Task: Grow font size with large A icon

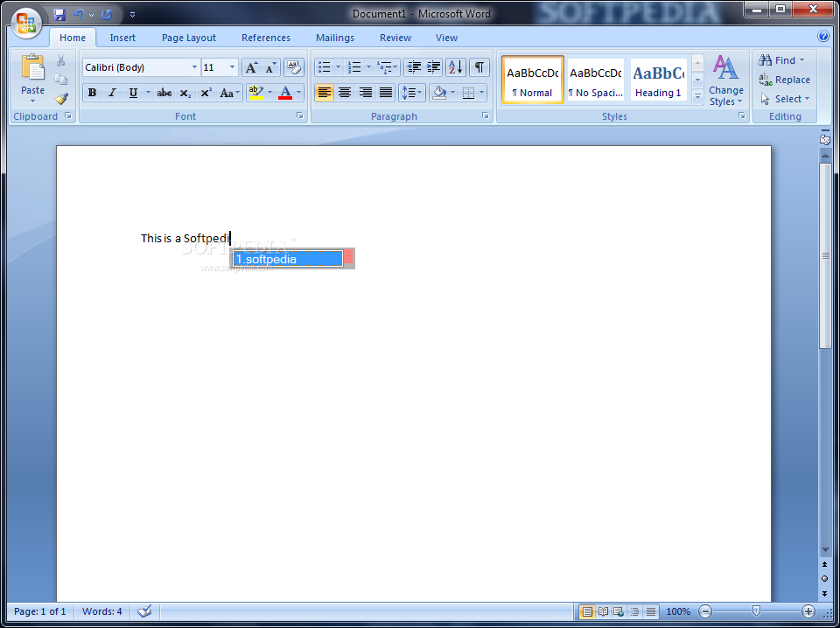Action: click(251, 67)
